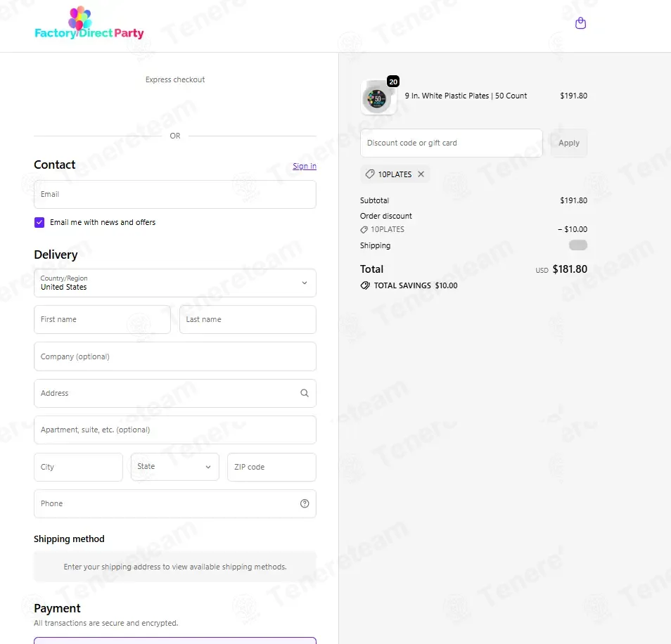The height and width of the screenshot is (644, 671).
Task: Focus the Company (optional) field
Action: pyautogui.click(x=175, y=356)
